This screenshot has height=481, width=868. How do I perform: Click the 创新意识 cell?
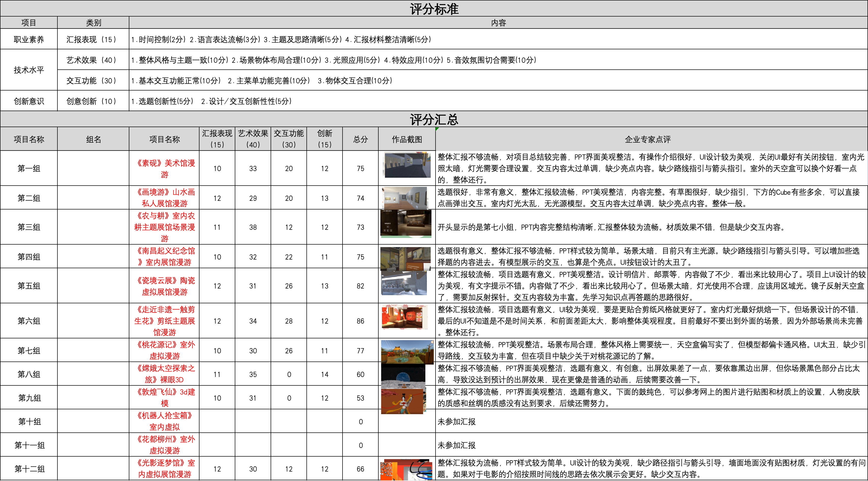coord(29,101)
